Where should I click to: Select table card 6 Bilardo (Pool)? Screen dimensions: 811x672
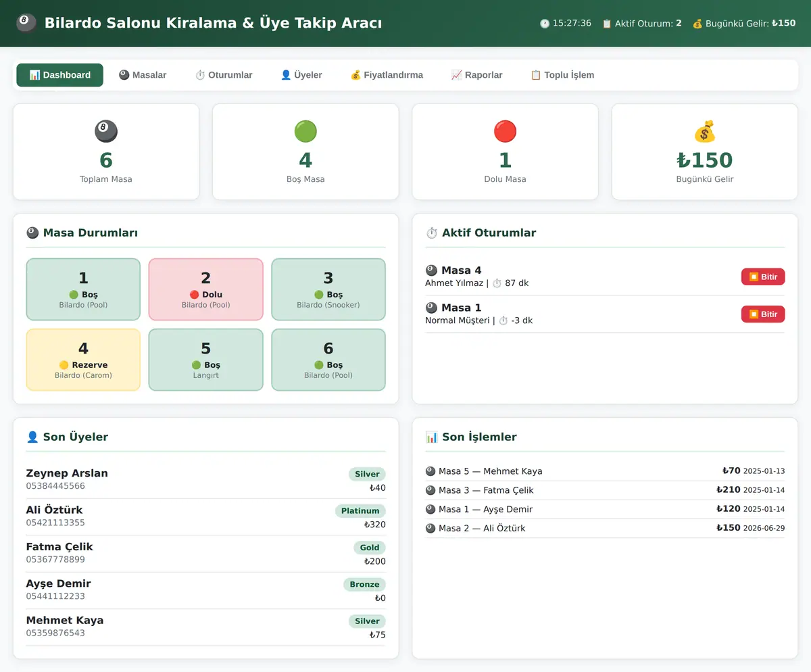(x=328, y=360)
